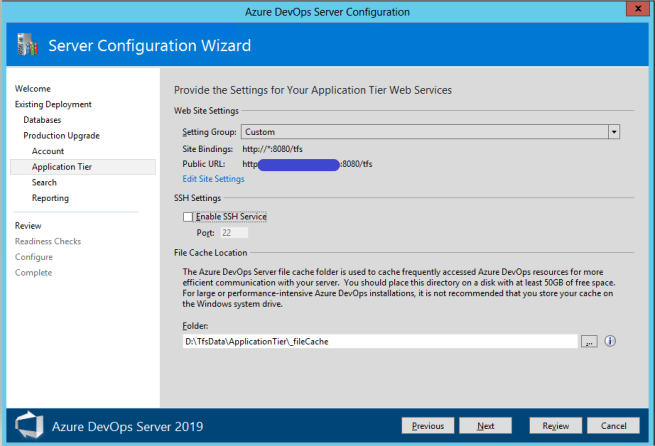Select the Welcome step in sidebar
655x446 pixels.
(33, 89)
